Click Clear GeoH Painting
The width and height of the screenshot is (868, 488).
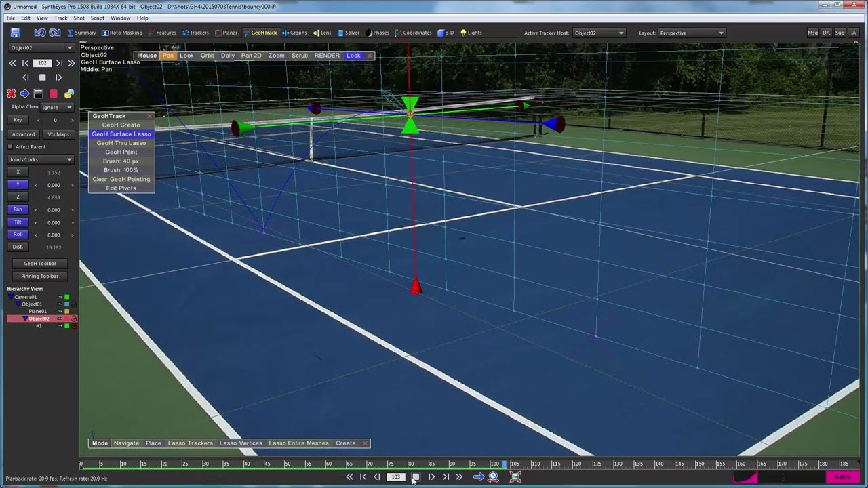[121, 179]
